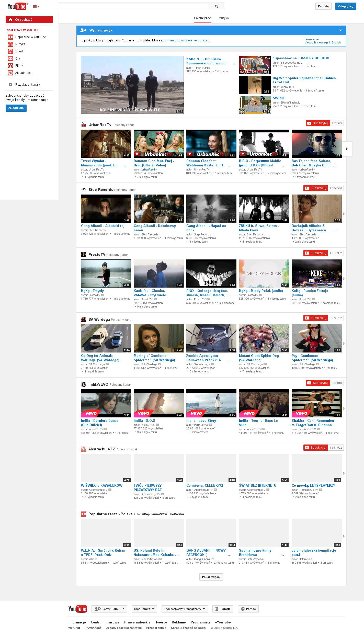Click the Przeglądaj kanały plus icon
Screen dimensions: 364x637
click(x=10, y=85)
